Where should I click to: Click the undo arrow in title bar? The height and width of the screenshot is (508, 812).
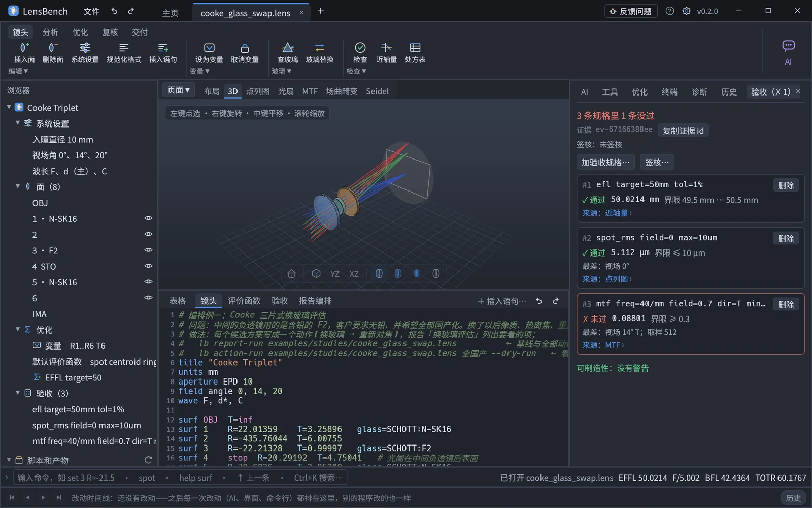point(114,11)
